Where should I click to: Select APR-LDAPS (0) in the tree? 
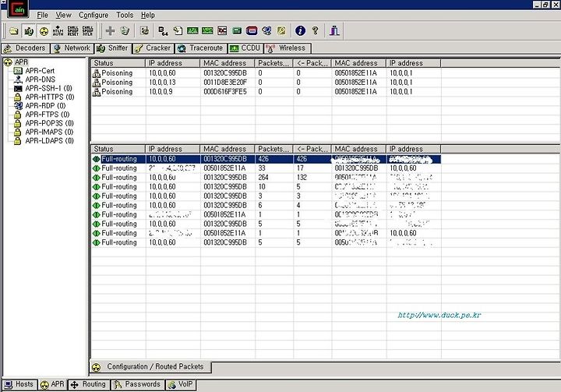point(49,141)
